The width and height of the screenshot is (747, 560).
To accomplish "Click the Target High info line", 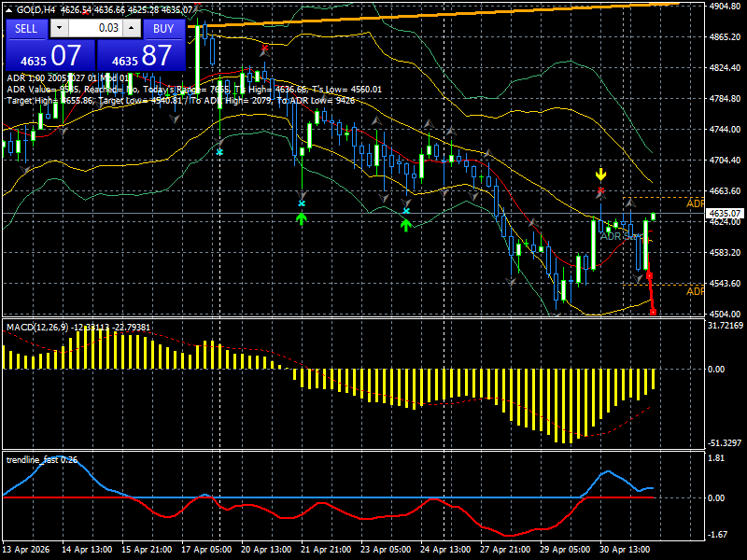I will [181, 101].
